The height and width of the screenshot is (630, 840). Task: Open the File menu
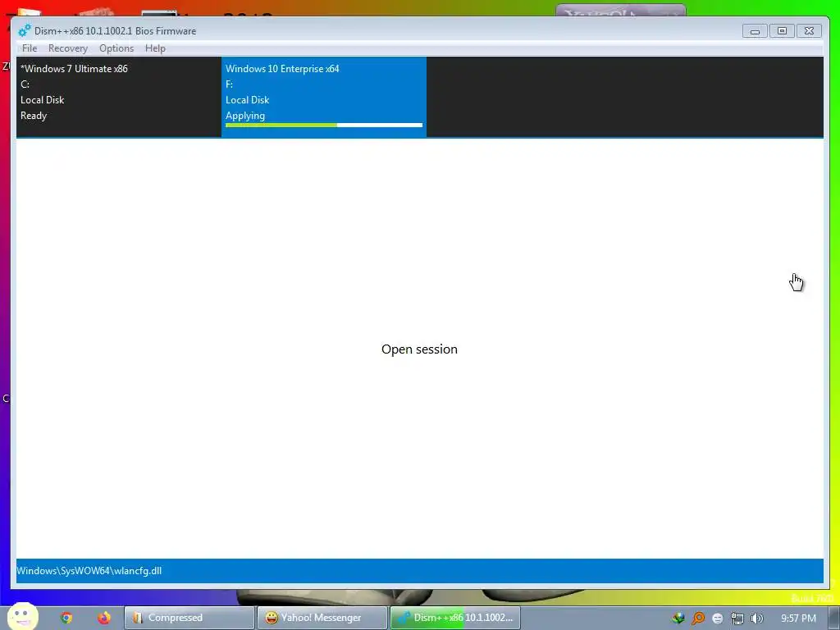(30, 48)
